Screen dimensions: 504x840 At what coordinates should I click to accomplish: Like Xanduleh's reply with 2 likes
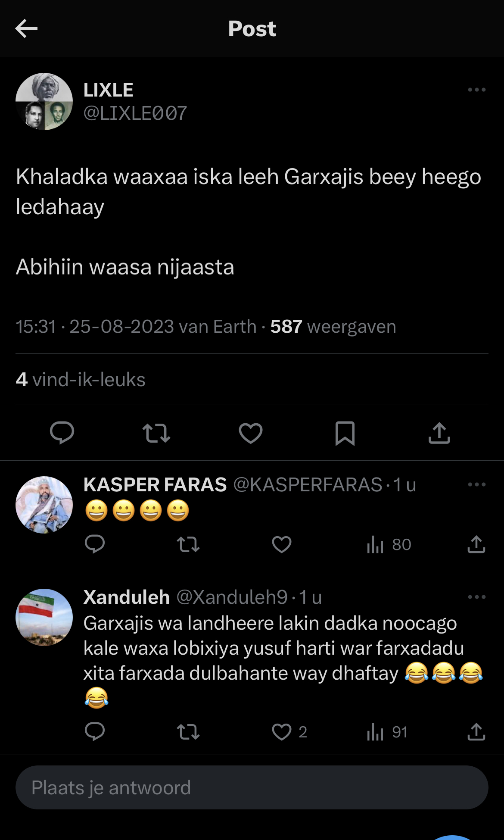(283, 732)
